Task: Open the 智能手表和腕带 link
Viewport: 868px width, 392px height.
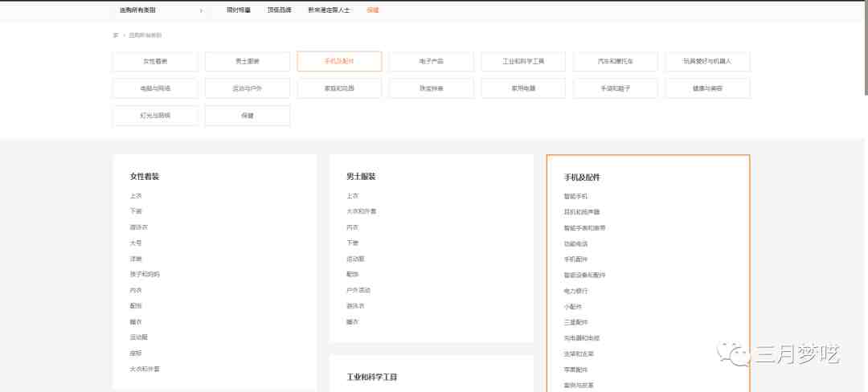Action: [584, 228]
